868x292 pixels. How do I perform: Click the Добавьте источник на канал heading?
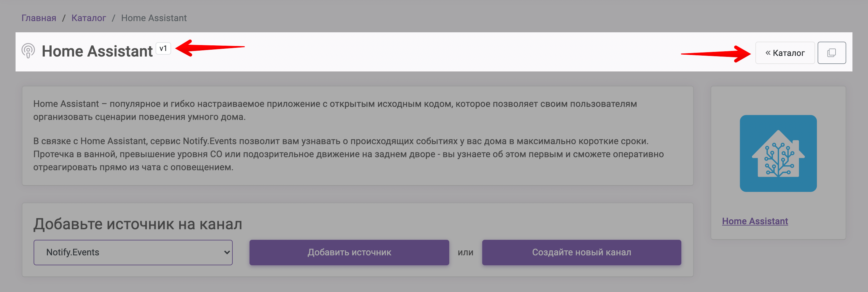pos(138,224)
